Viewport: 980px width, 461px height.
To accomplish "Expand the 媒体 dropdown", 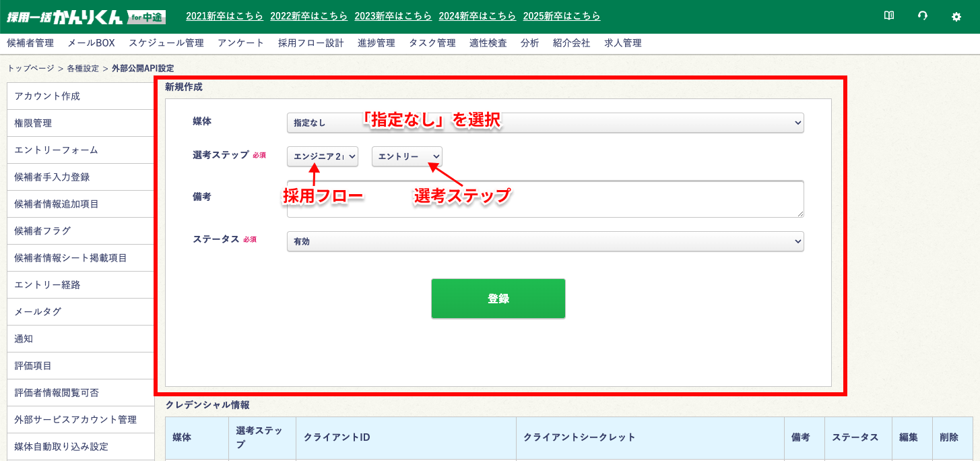I will [x=545, y=123].
